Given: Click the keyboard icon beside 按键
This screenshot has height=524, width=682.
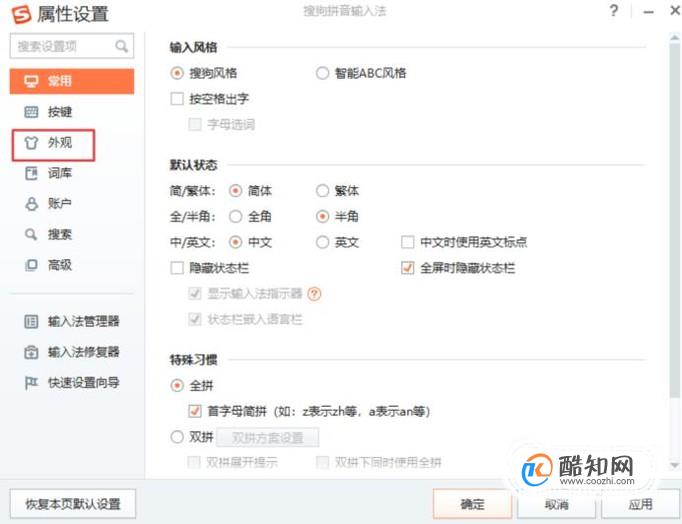Looking at the screenshot, I should tap(31, 112).
